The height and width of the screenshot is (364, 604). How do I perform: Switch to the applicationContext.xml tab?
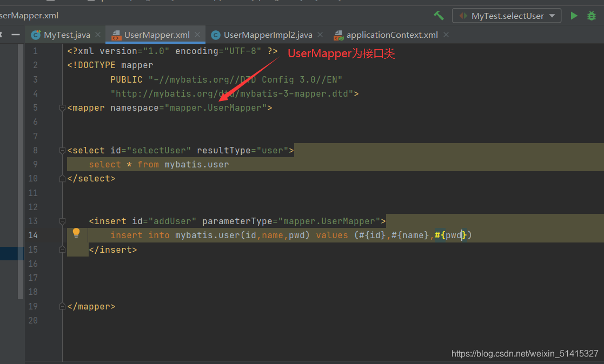point(392,35)
